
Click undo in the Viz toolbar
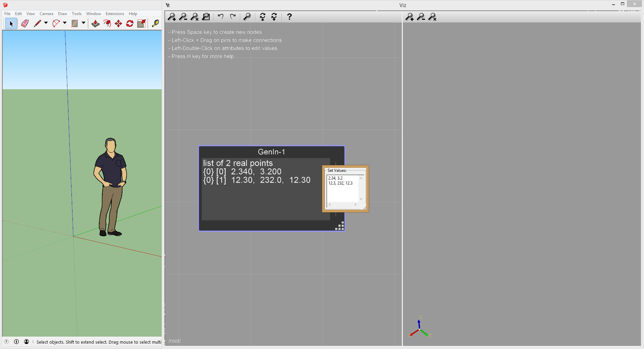(x=220, y=17)
